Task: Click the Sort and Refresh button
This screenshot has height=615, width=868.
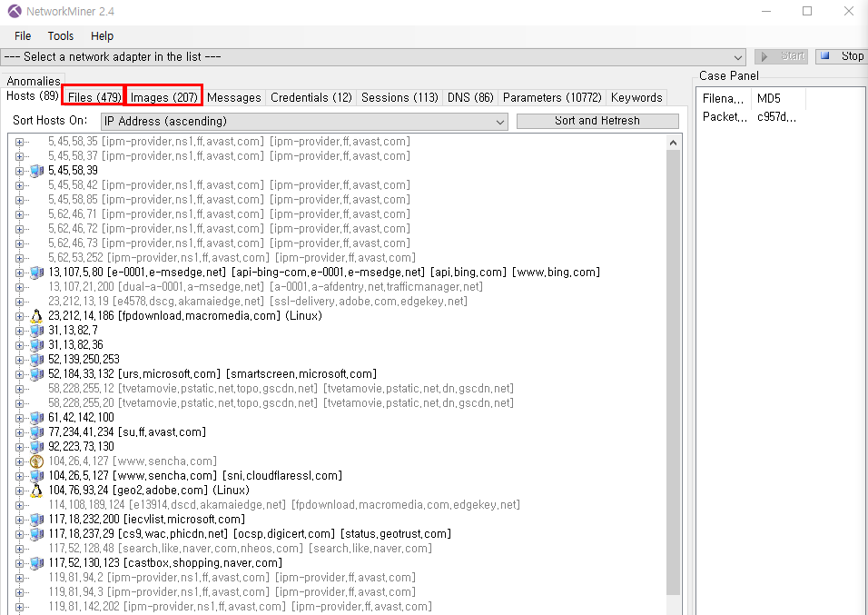Action: pyautogui.click(x=597, y=121)
